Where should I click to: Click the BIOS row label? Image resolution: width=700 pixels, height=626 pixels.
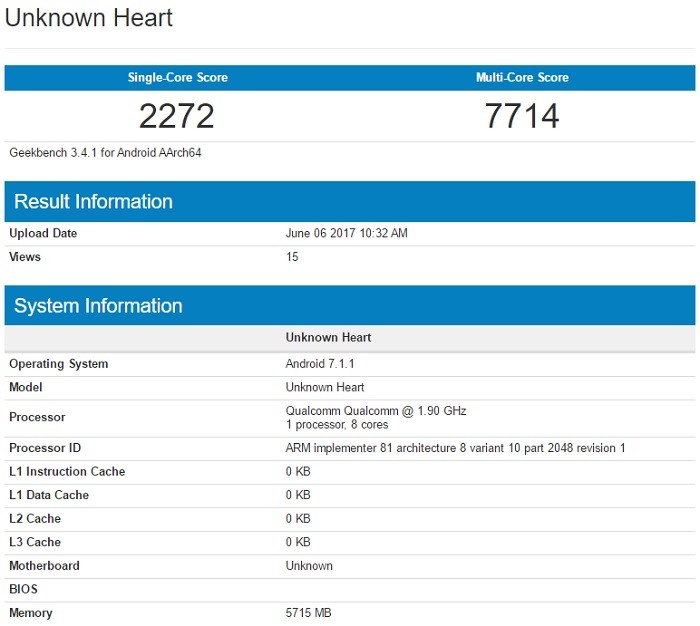tap(23, 589)
